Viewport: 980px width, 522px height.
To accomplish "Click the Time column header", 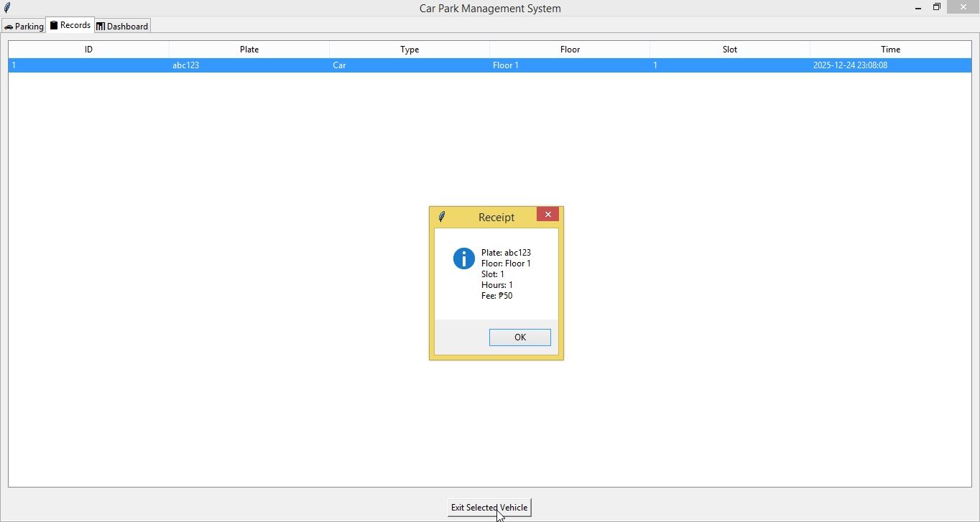I will click(x=890, y=50).
